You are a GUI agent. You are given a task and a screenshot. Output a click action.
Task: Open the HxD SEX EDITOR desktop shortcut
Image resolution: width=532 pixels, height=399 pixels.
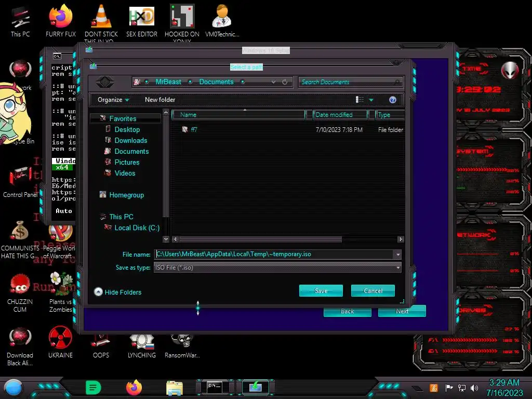141,21
